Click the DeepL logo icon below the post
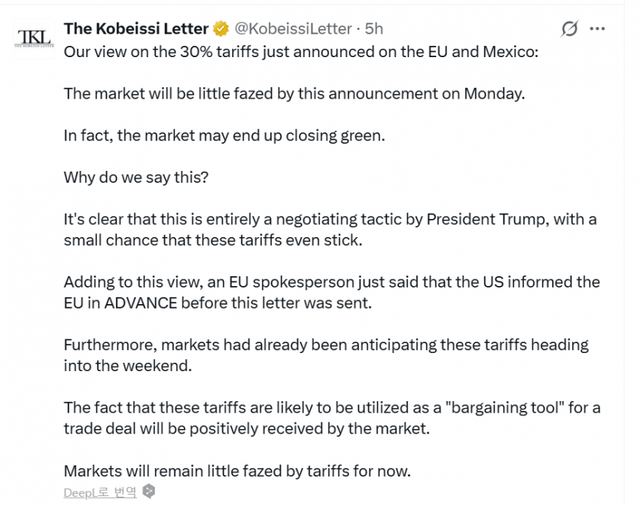The width and height of the screenshot is (640, 505). 149,491
